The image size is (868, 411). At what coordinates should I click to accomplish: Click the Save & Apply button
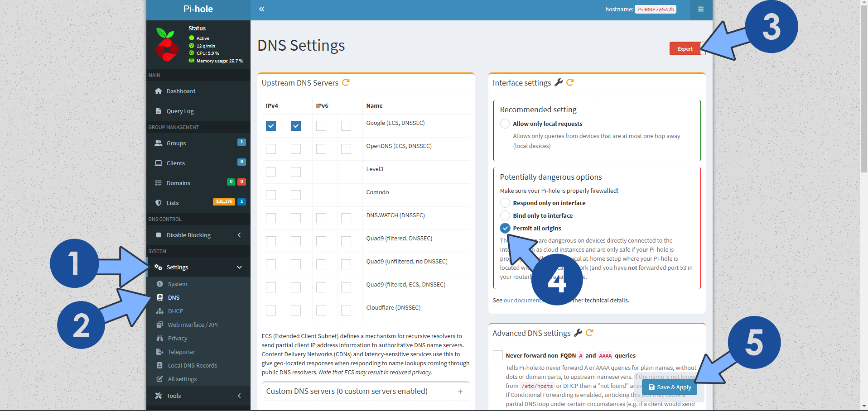tap(670, 387)
